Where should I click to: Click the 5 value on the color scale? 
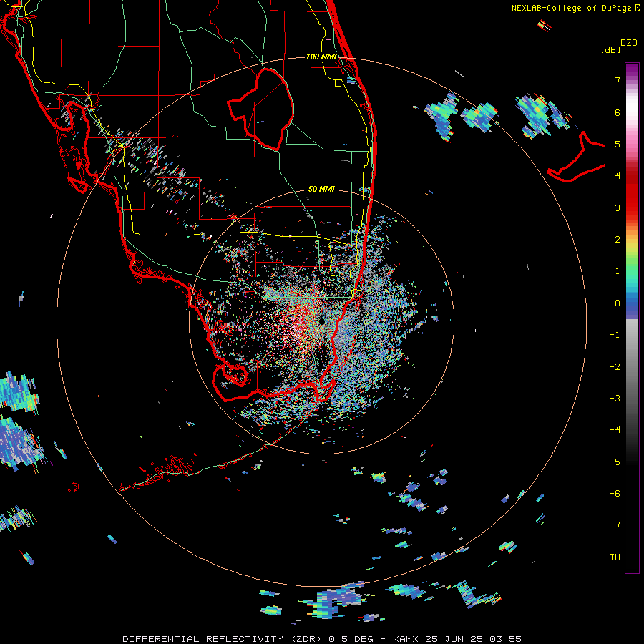pos(618,144)
